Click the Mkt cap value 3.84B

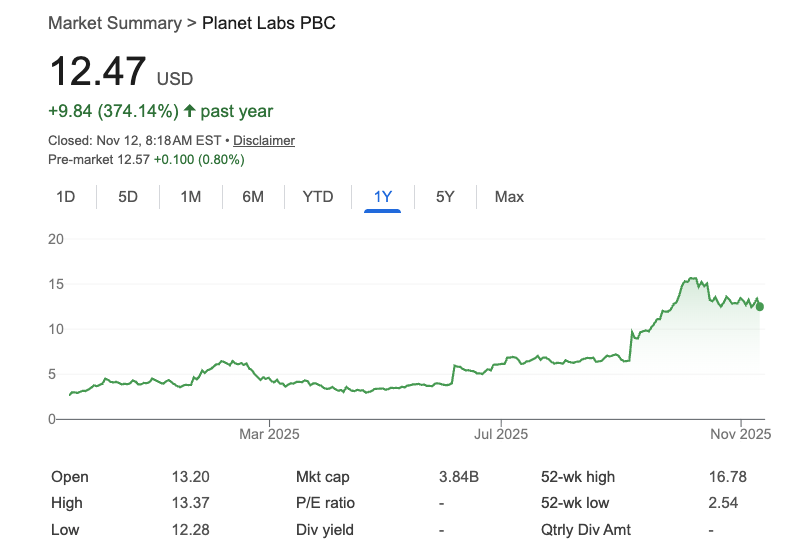click(x=458, y=477)
